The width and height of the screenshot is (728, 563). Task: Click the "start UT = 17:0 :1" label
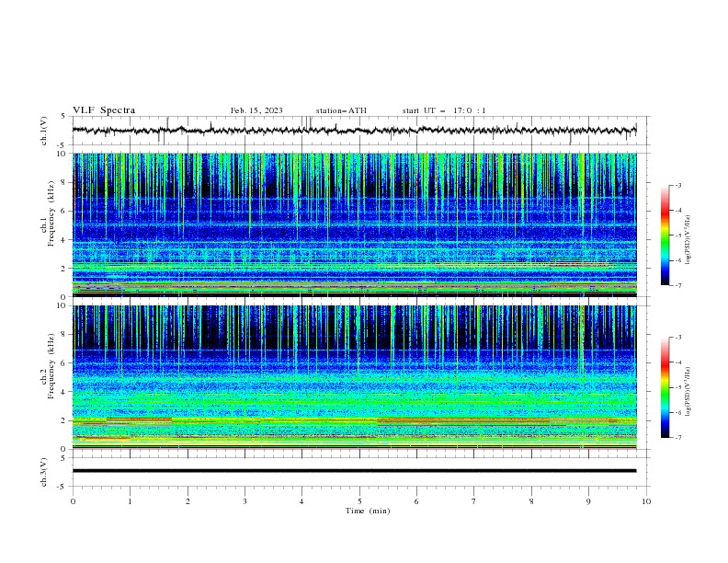click(444, 110)
